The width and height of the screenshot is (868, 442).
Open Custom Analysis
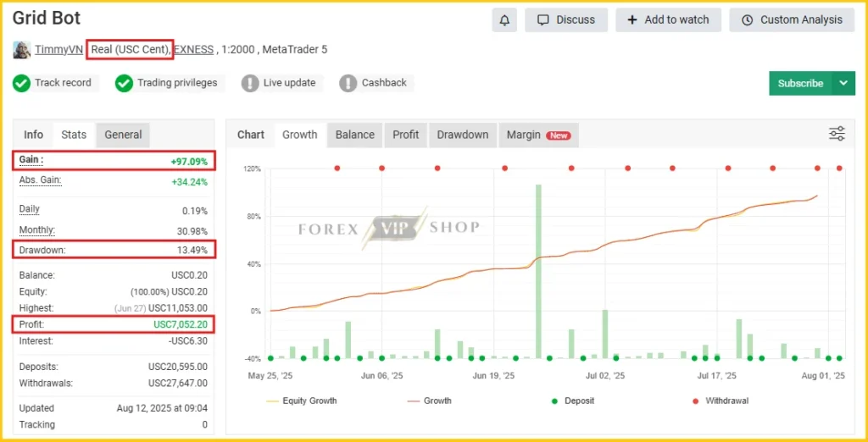point(793,20)
